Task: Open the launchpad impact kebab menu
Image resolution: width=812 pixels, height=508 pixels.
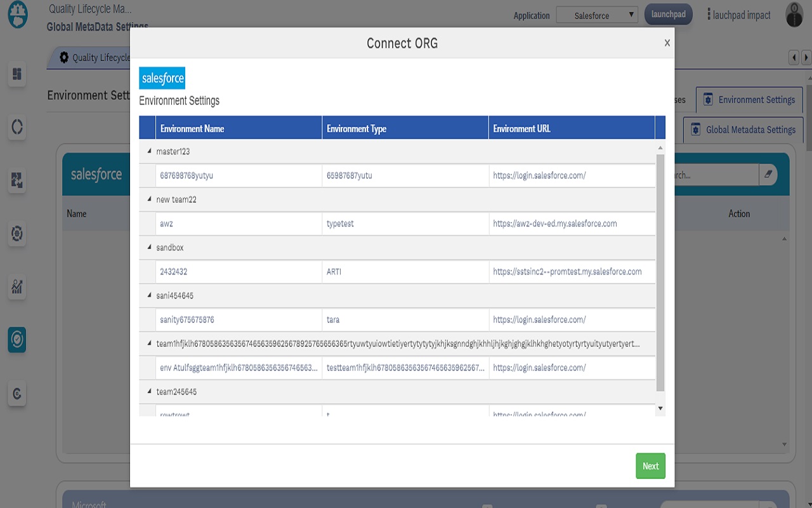Action: (709, 14)
